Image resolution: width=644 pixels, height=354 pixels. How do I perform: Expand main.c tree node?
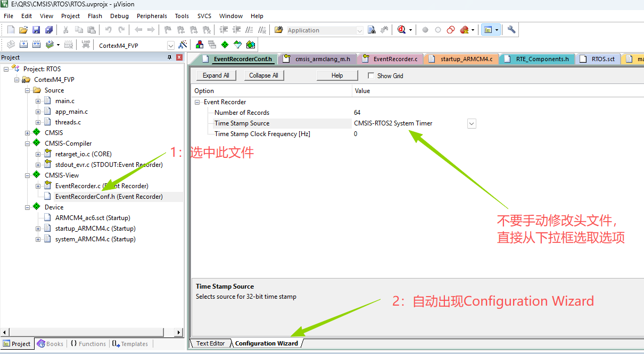pyautogui.click(x=38, y=101)
